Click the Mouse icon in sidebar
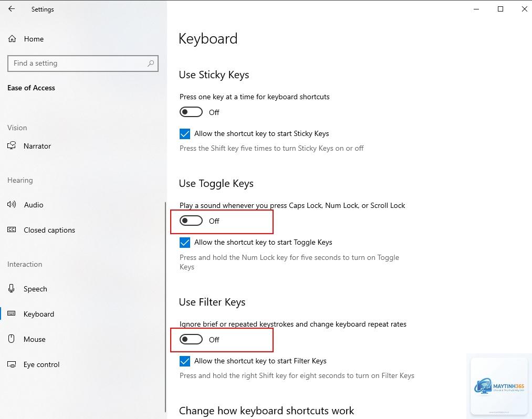 [11, 339]
